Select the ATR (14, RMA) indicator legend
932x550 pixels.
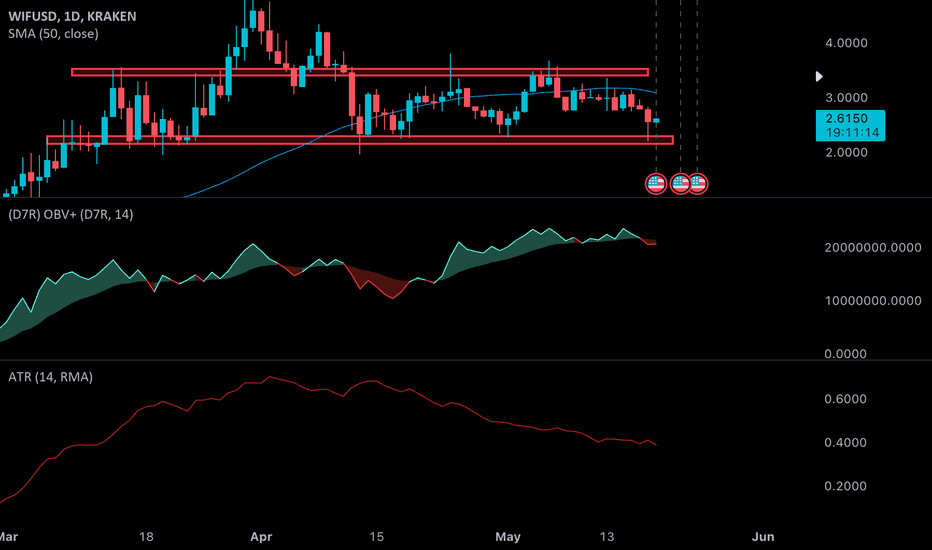tap(51, 377)
